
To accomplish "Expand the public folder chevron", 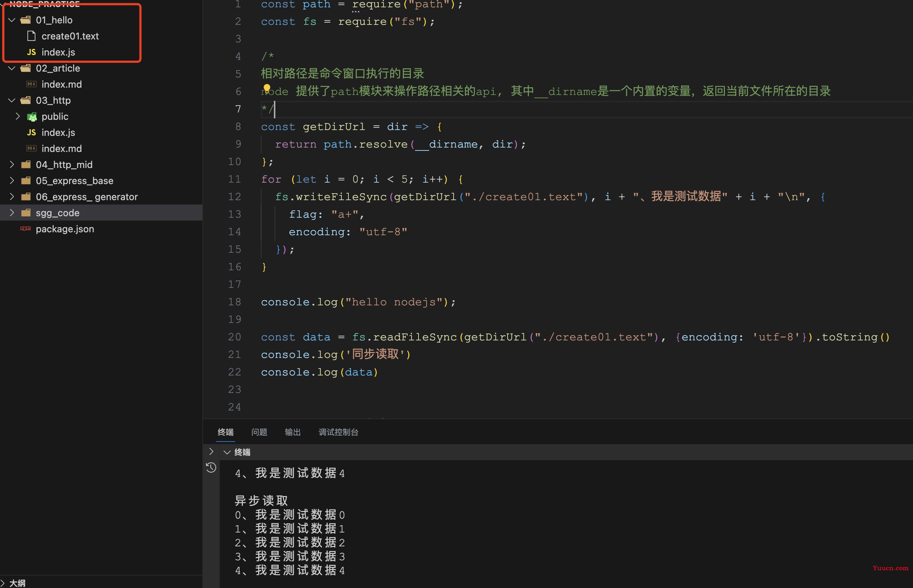I will click(18, 117).
